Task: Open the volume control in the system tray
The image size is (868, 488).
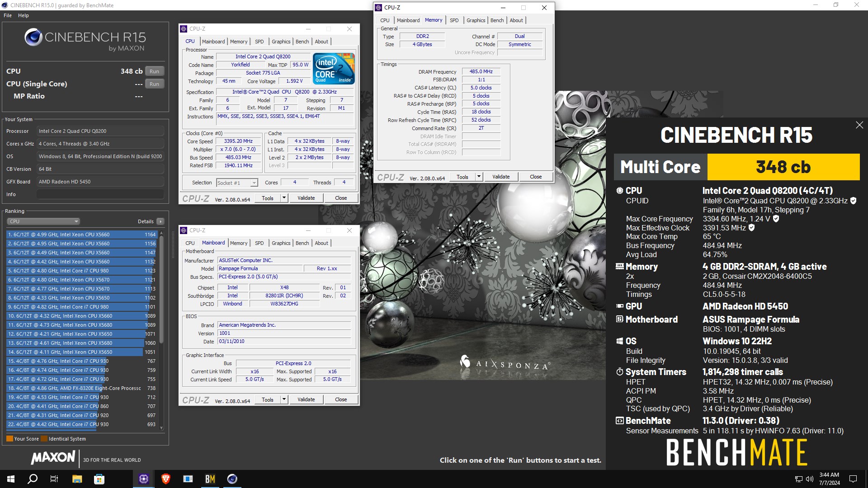Action: click(x=810, y=479)
